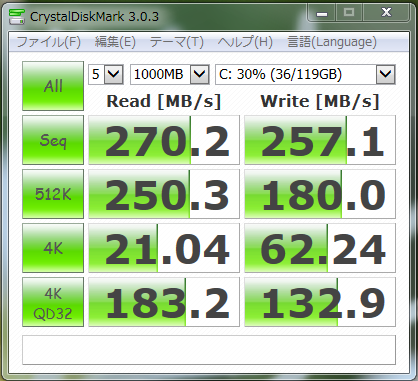Click the 4K write result 62.24
This screenshot has height=381, width=418.
[320, 248]
